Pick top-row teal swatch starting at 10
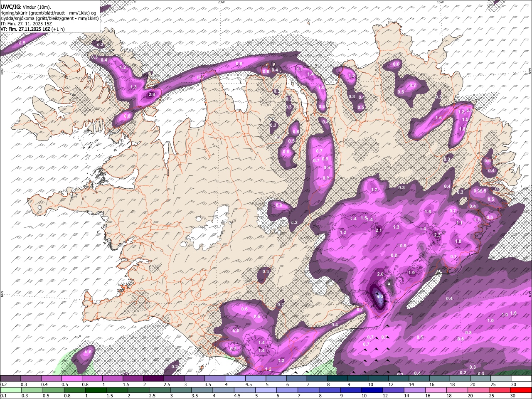The height and width of the screenshot is (399, 532). [378, 379]
